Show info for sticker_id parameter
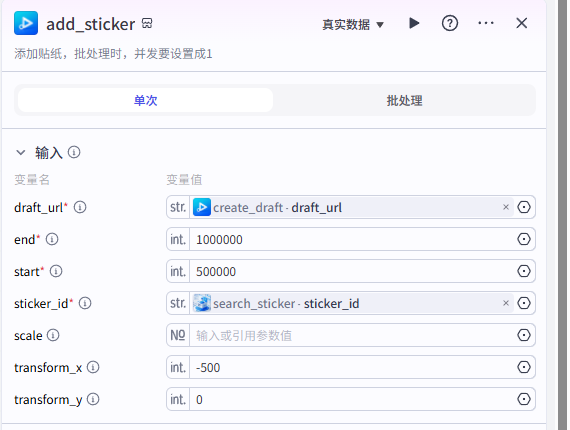This screenshot has width=570, height=430. (85, 303)
